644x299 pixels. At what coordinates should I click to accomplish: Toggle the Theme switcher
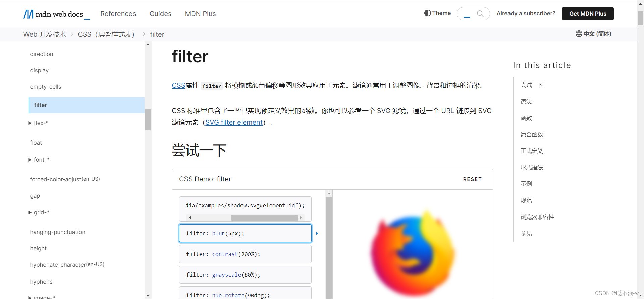437,13
